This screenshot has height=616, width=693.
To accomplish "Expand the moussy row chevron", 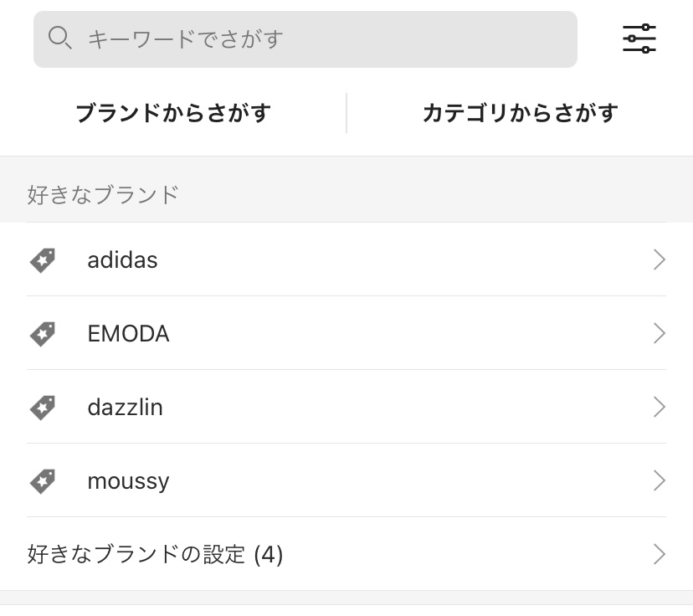I will [x=659, y=480].
